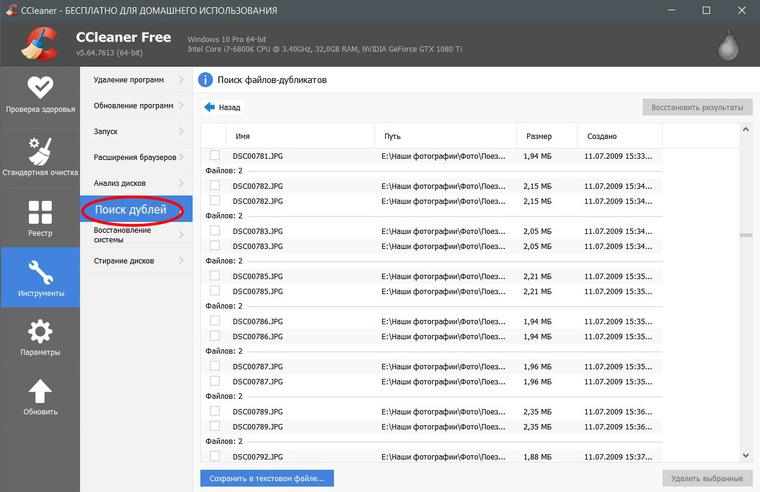Click the CCleaner title bar icon
This screenshot has height=492, width=760.
(x=12, y=10)
